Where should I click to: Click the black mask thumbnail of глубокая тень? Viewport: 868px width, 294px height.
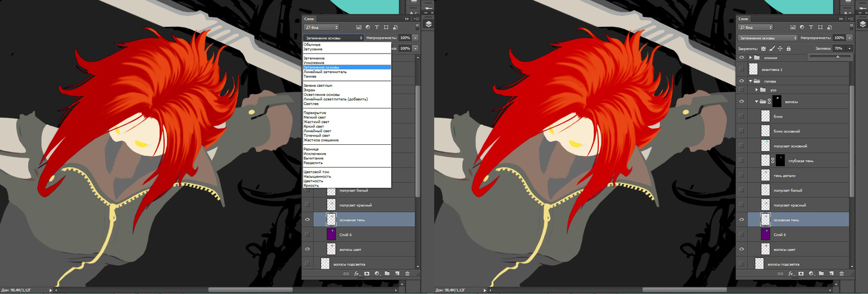780,161
